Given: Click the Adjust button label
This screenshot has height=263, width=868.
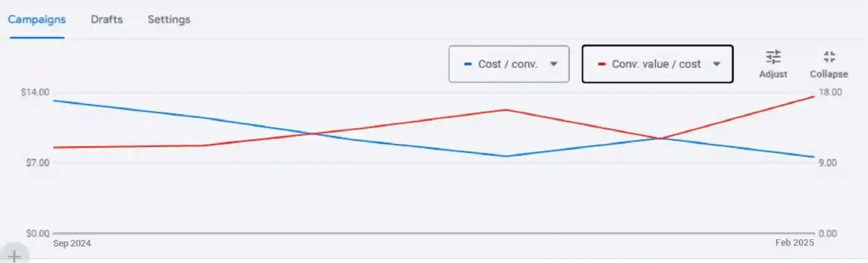Looking at the screenshot, I should tap(773, 74).
